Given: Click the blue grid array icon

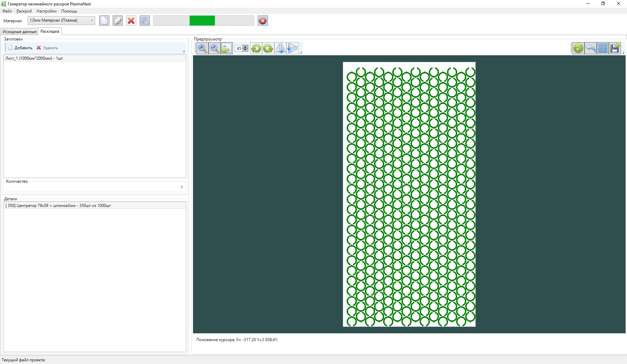Looking at the screenshot, I should click(602, 48).
